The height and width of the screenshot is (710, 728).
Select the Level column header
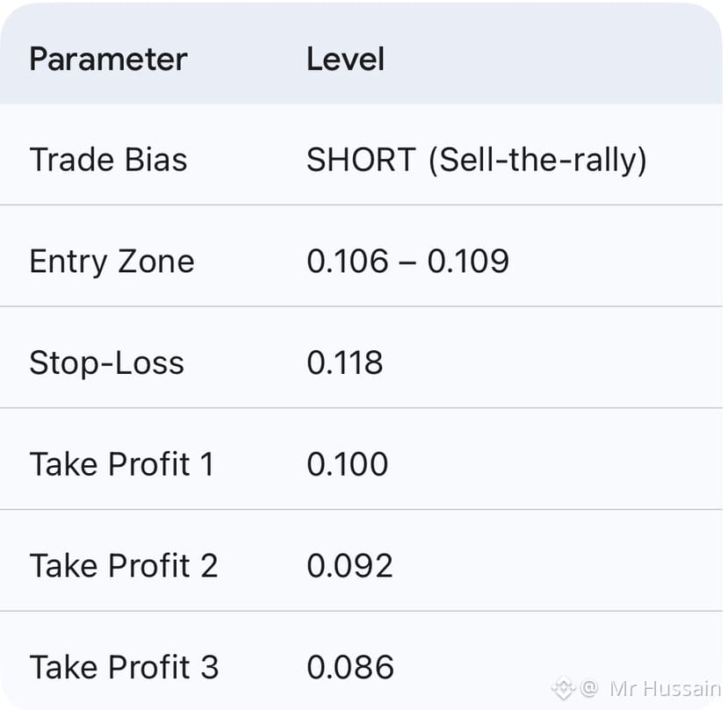(x=345, y=59)
